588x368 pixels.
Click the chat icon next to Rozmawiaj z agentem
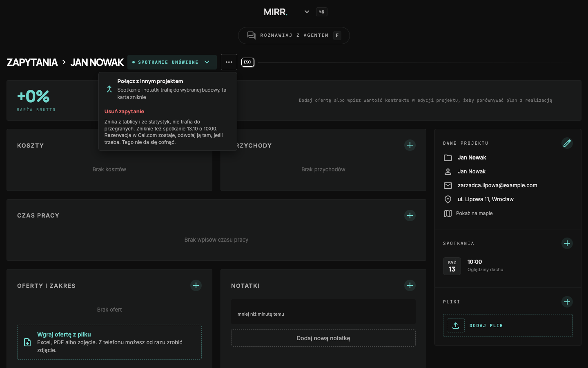(251, 36)
